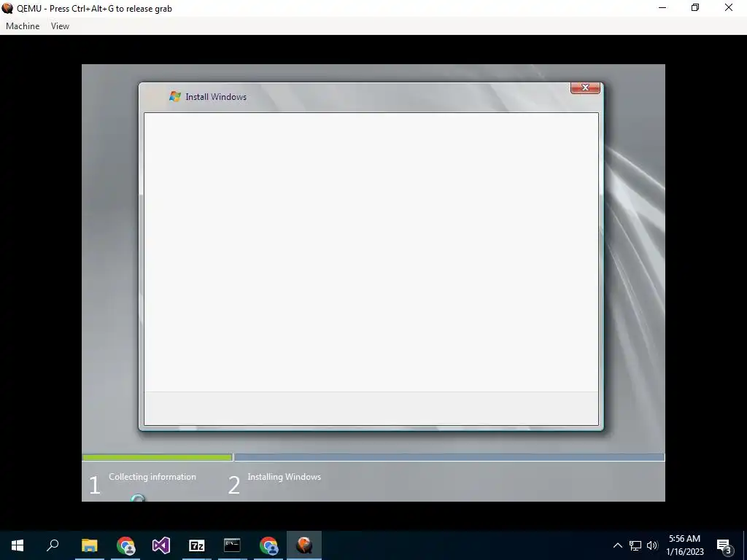The width and height of the screenshot is (747, 560).
Task: Open the Windows Start menu
Action: 18,545
